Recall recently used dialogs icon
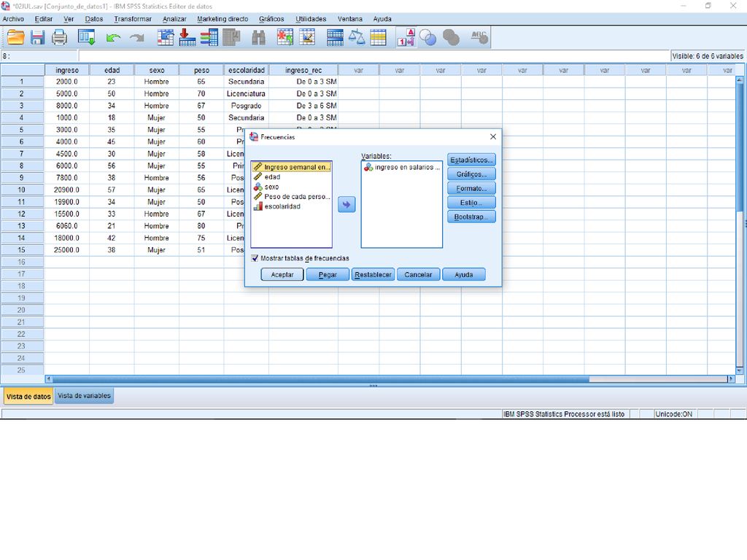 point(87,37)
